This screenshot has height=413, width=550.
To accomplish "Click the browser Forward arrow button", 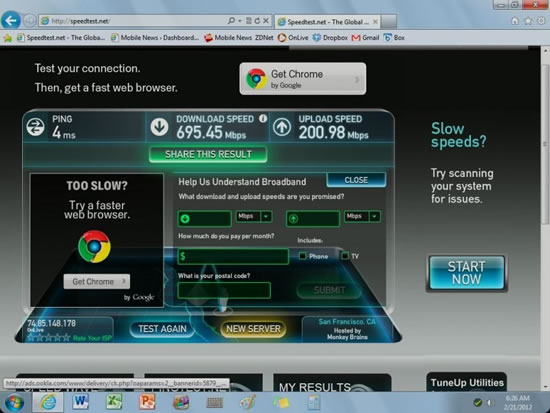I will [x=29, y=21].
